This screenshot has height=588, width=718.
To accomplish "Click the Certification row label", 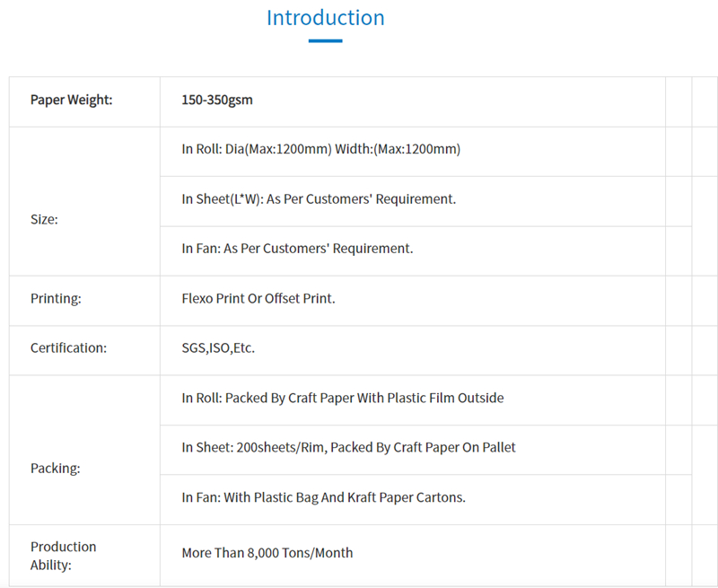I will tap(68, 348).
